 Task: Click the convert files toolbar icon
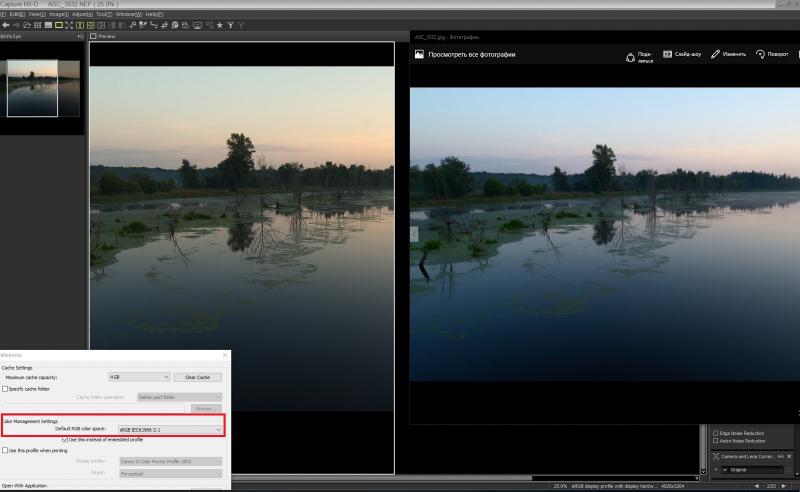click(x=185, y=25)
